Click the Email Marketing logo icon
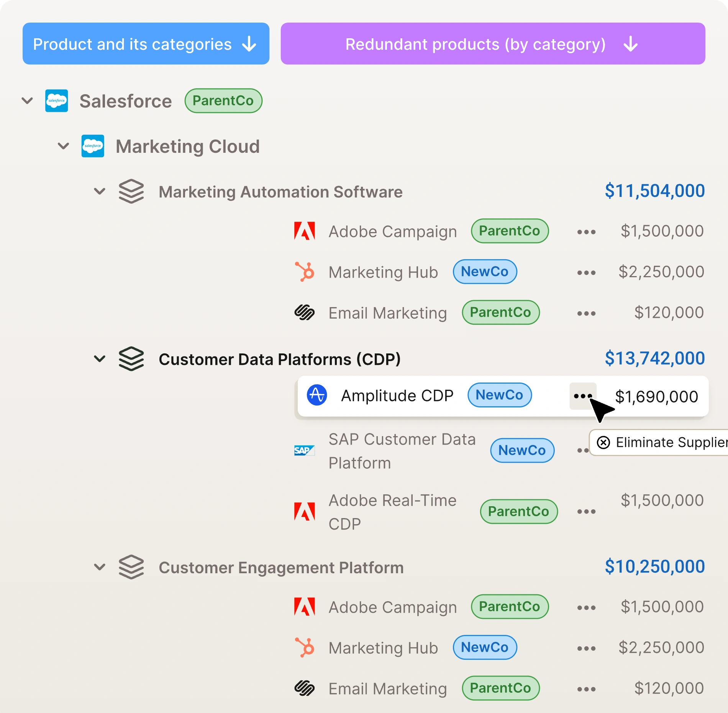Screen dimensions: 728x713 click(x=304, y=313)
